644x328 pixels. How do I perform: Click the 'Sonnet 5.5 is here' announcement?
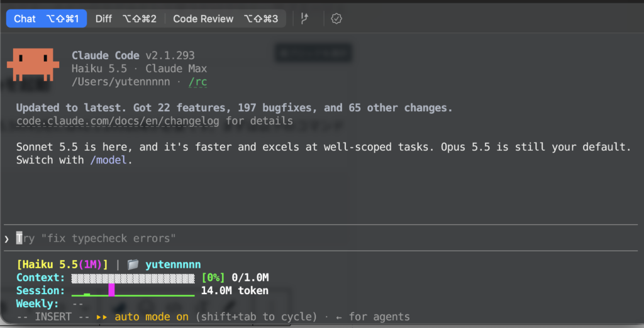324,153
